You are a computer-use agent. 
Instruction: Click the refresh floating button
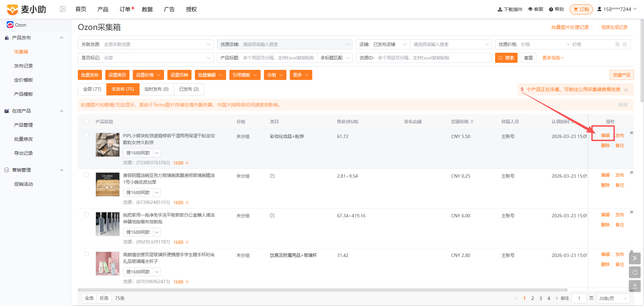pyautogui.click(x=635, y=272)
